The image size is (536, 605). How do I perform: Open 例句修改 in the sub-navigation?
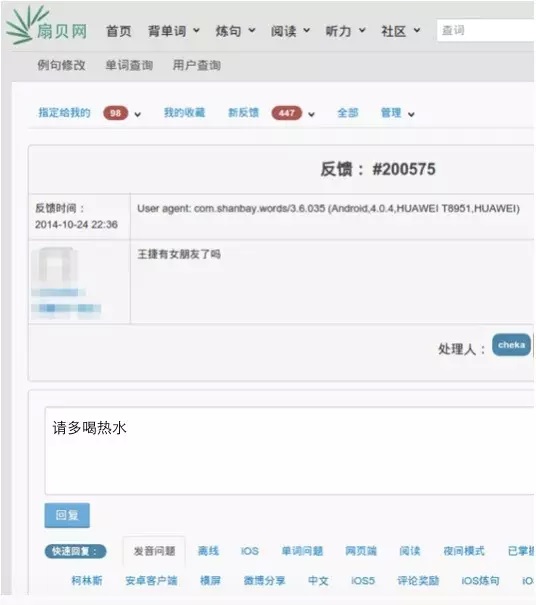pyautogui.click(x=61, y=65)
